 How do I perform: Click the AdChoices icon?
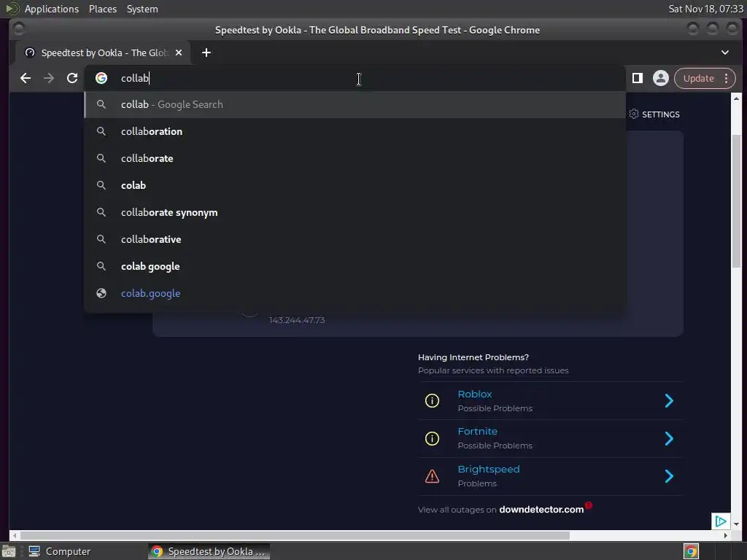pyautogui.click(x=720, y=521)
